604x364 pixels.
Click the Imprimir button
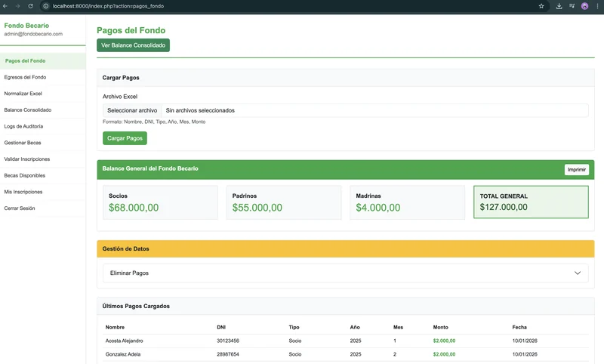tap(577, 169)
